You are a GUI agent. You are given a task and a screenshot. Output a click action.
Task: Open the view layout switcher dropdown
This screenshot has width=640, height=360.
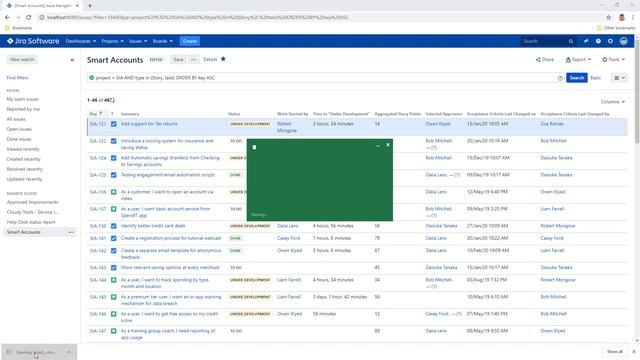point(620,78)
